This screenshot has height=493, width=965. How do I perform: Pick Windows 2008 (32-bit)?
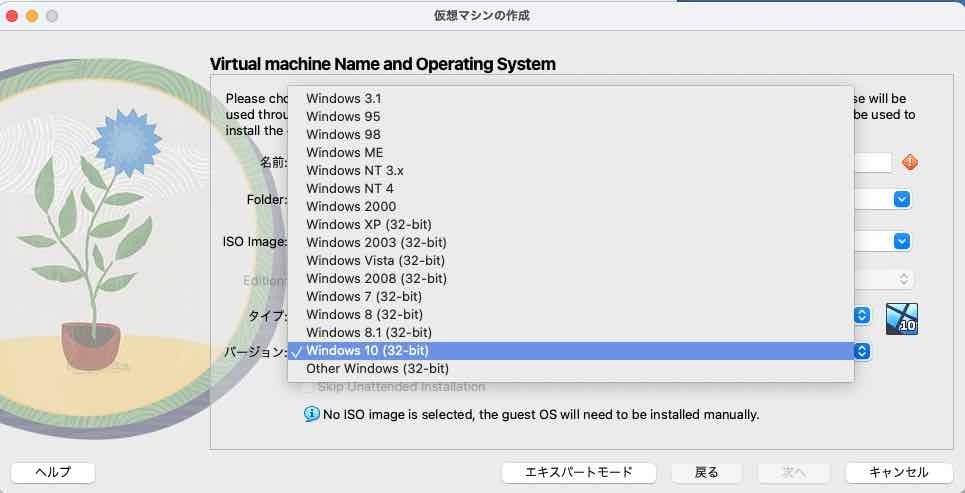[x=571, y=278]
